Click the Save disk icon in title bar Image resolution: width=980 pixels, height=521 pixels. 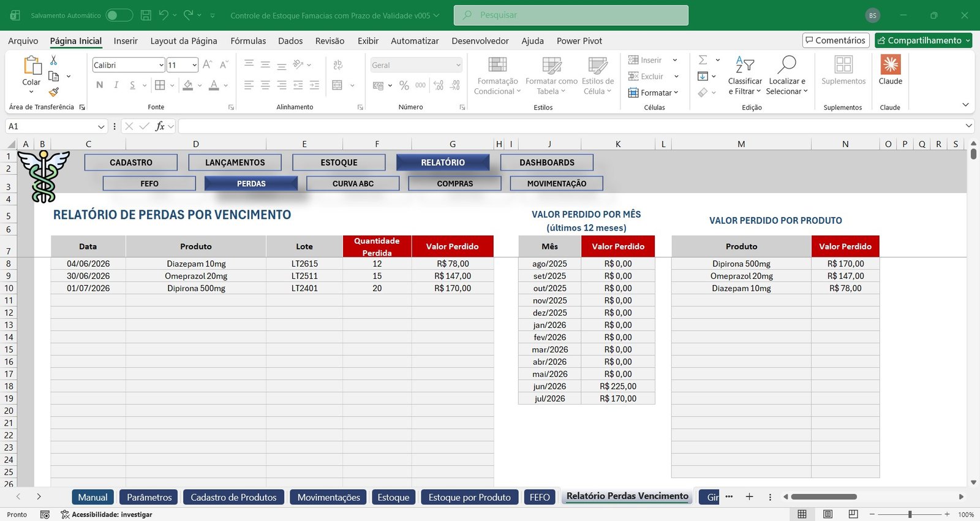point(146,15)
